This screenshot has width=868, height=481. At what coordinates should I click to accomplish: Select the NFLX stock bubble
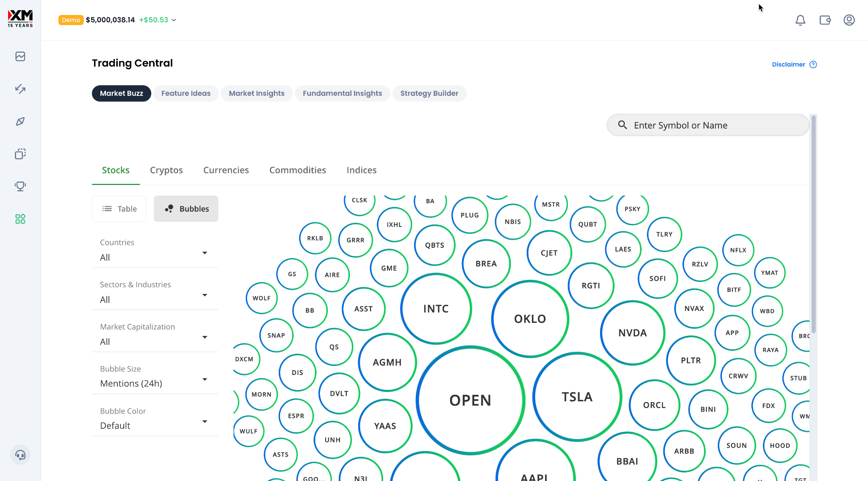[738, 250]
